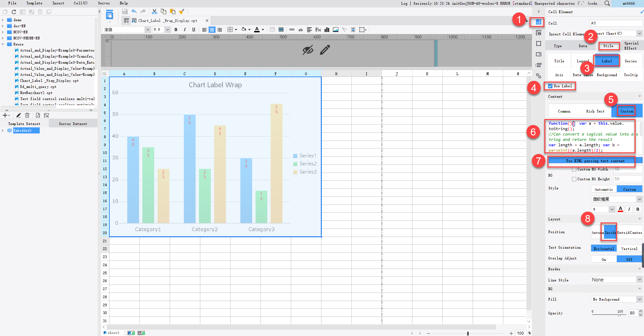The width and height of the screenshot is (644, 336).
Task: Turn Overlap Adjust On
Action: 604,259
